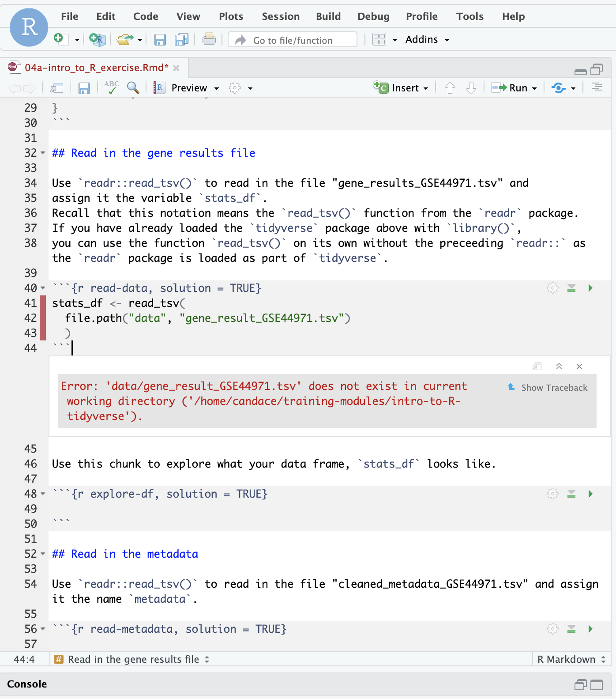Click the Preview button

189,88
